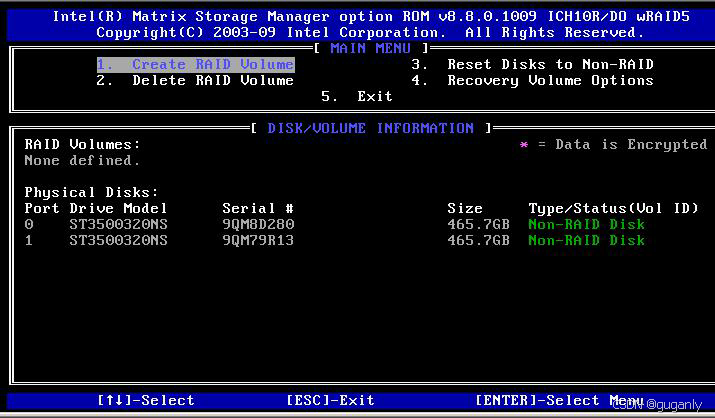Click the Intel Matrix Storage Manager title line
Image resolution: width=715 pixels, height=418 pixels.
click(371, 17)
